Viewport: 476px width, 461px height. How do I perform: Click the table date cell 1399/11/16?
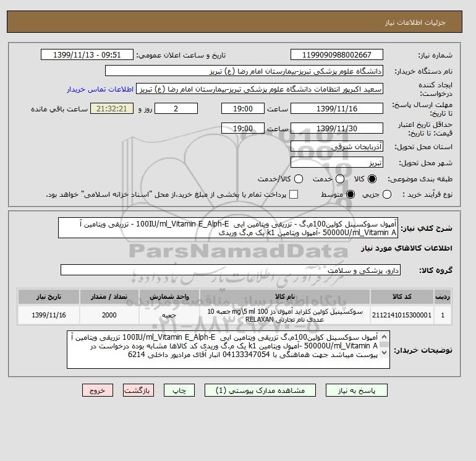(x=49, y=315)
